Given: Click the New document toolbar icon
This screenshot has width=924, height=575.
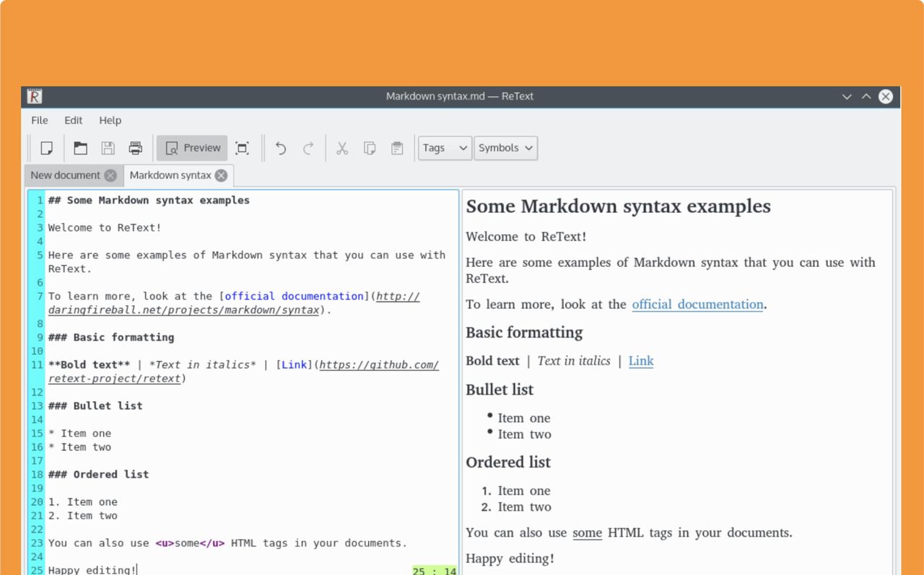Looking at the screenshot, I should click(47, 148).
